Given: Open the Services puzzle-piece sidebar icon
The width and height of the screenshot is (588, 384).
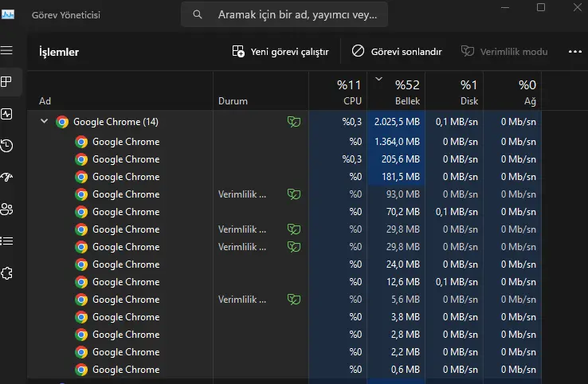Looking at the screenshot, I should click(x=6, y=273).
